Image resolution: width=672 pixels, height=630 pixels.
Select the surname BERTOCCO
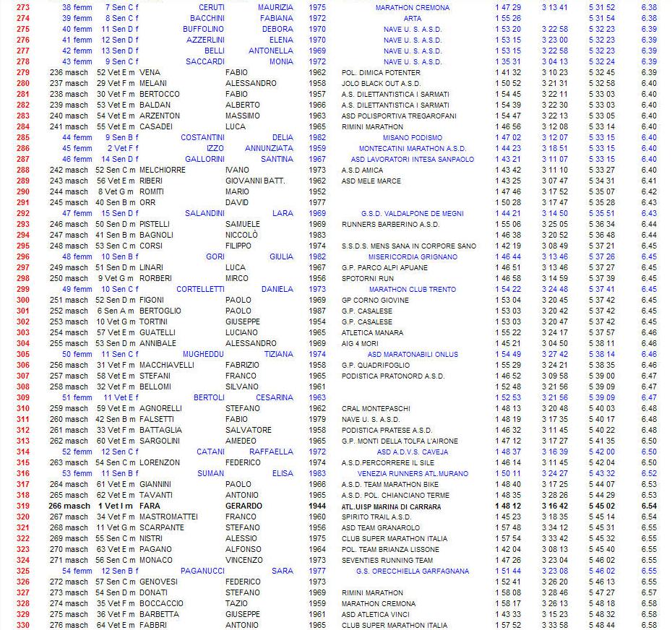click(x=160, y=95)
